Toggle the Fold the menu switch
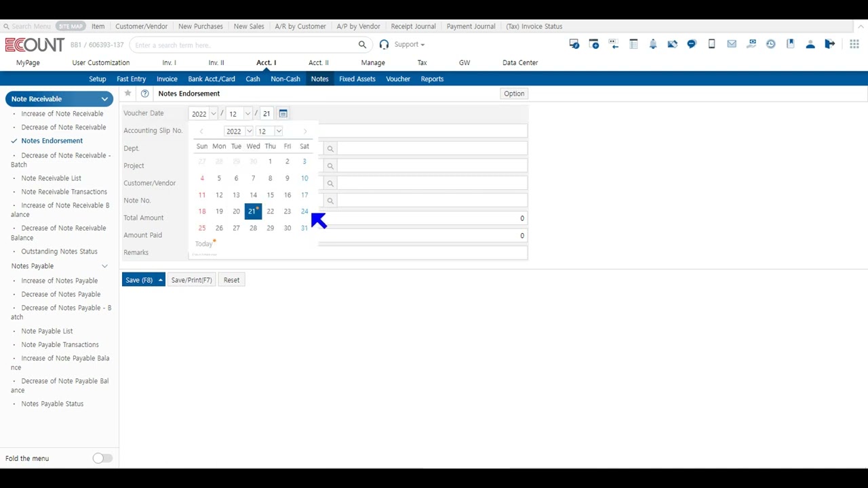 pos(102,458)
